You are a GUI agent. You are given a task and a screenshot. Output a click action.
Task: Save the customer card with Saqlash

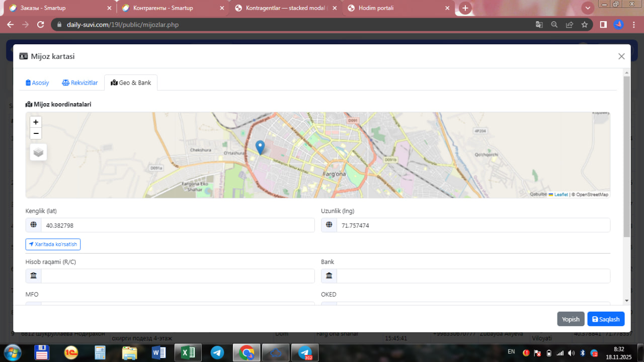[x=606, y=319]
